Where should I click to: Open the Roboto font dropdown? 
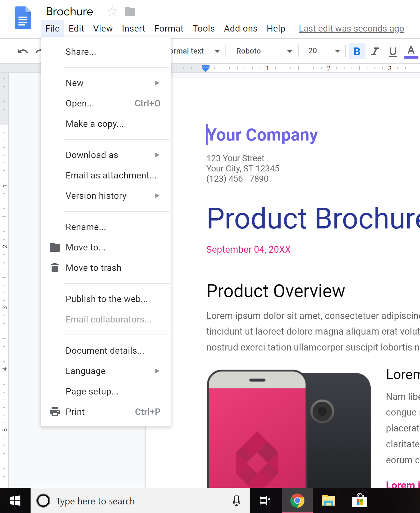tap(264, 51)
